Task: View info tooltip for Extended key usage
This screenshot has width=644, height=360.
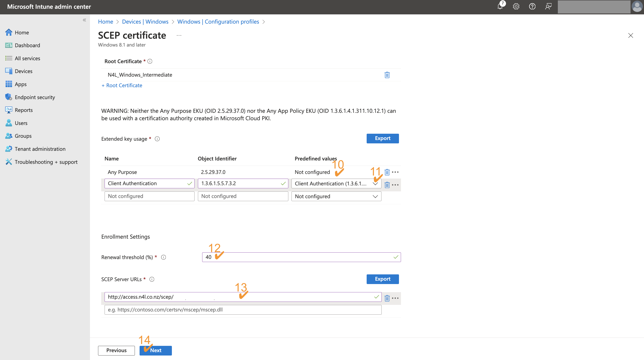Action: (157, 139)
